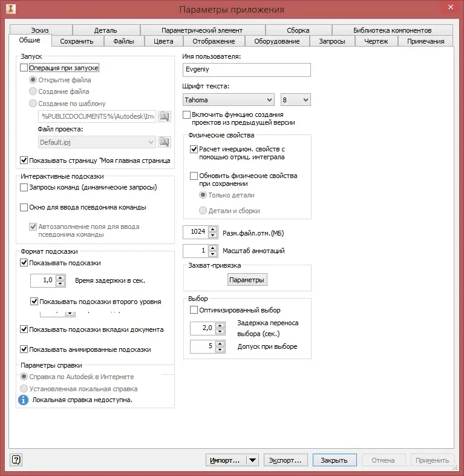The width and height of the screenshot is (464, 476).
Task: Choose Установленная локальная справка option
Action: pos(24,389)
